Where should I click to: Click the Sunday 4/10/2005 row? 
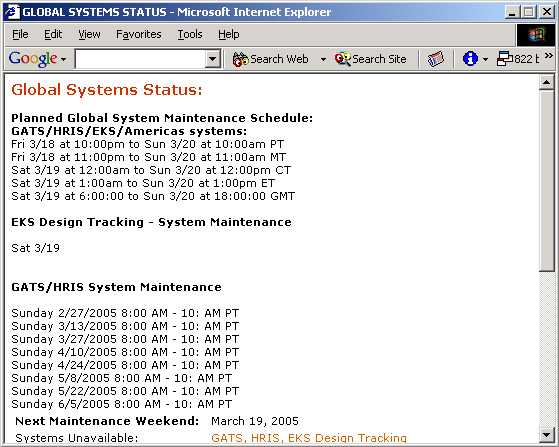tap(125, 352)
